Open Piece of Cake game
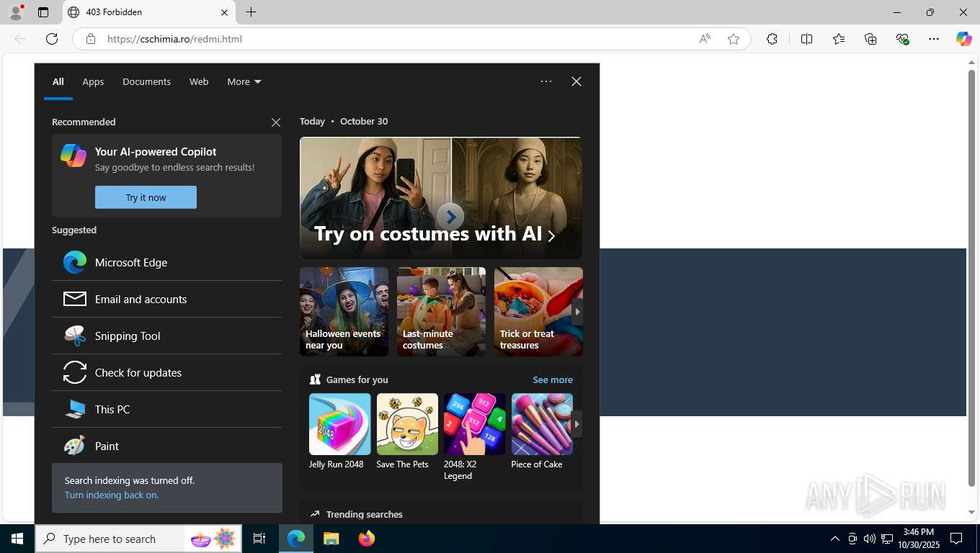This screenshot has height=553, width=980. tap(542, 431)
